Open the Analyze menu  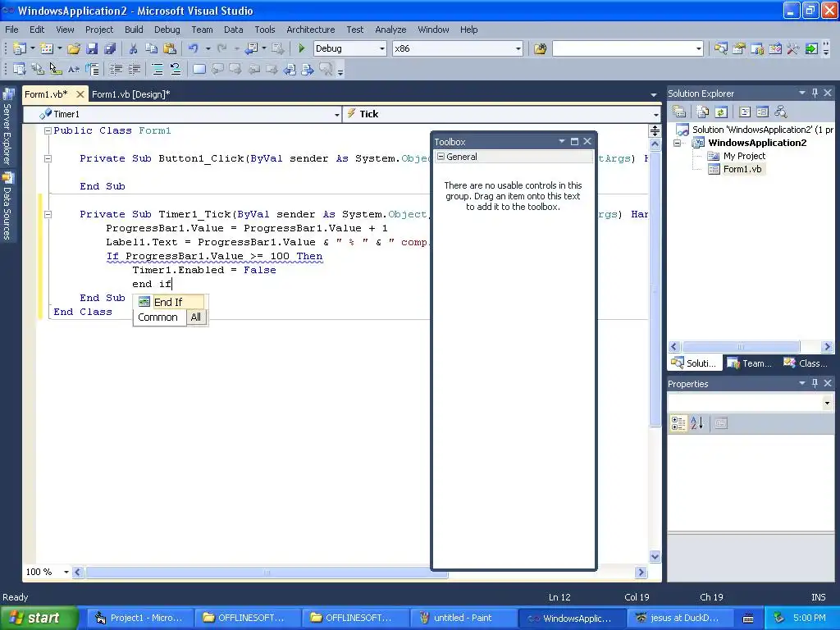pyautogui.click(x=390, y=30)
